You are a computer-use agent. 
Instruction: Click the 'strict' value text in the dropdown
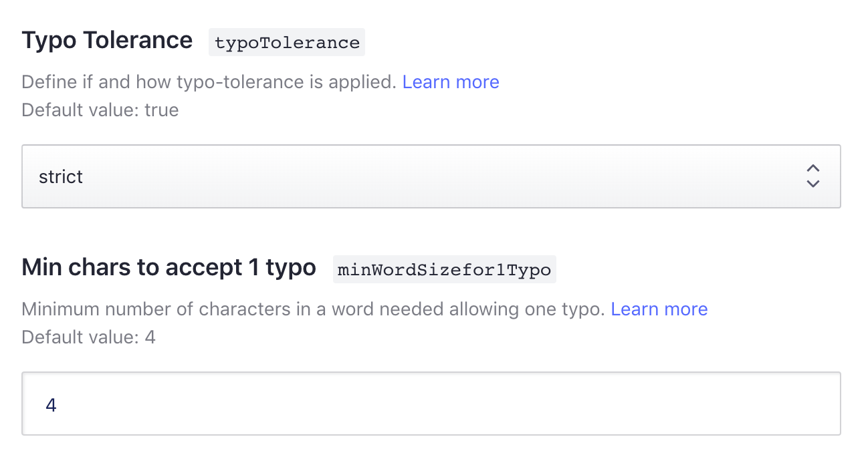61,177
